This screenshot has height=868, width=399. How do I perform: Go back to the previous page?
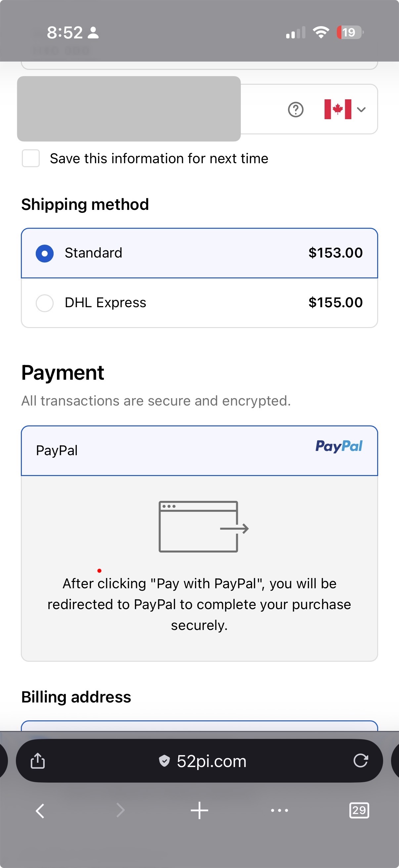pyautogui.click(x=40, y=810)
